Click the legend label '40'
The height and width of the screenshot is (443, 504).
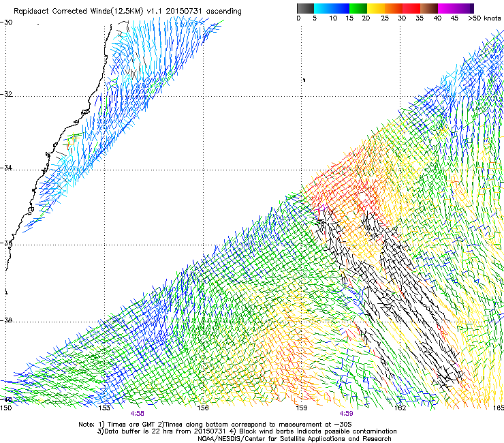tap(437, 18)
